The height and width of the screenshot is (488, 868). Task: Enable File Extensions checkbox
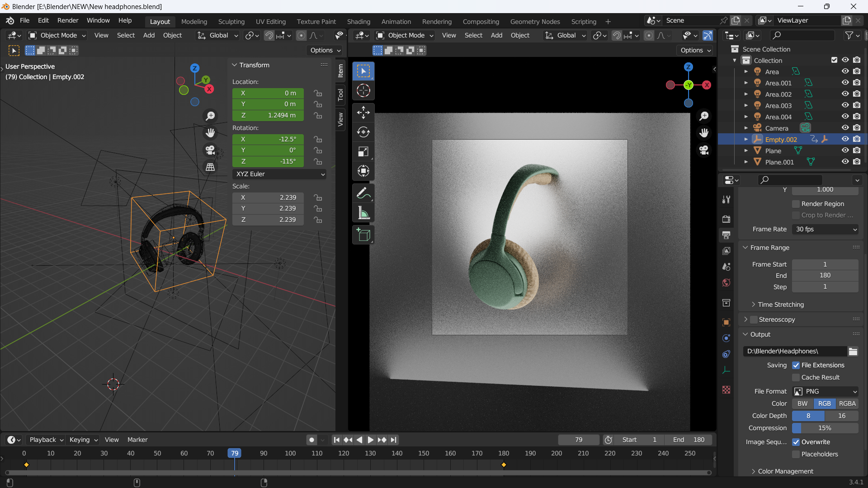(796, 365)
